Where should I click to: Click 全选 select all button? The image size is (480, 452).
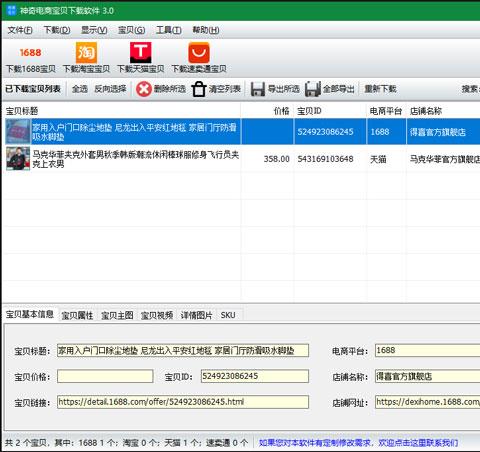[80, 89]
